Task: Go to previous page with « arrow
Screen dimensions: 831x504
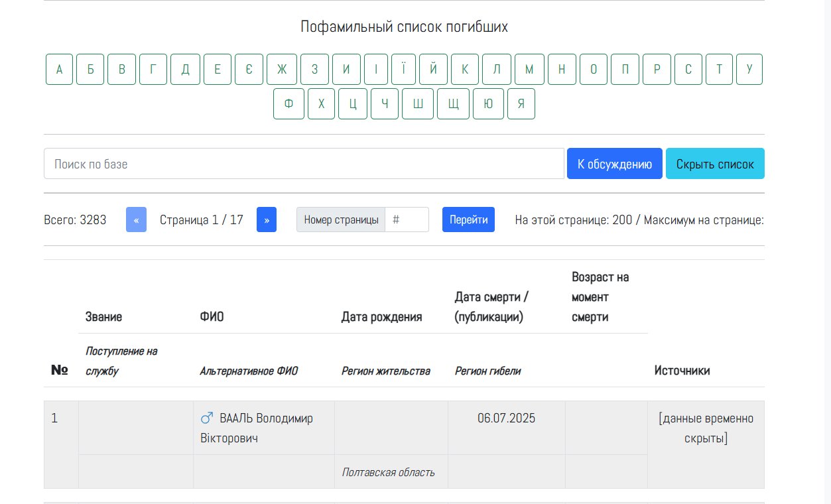Action: coord(136,220)
